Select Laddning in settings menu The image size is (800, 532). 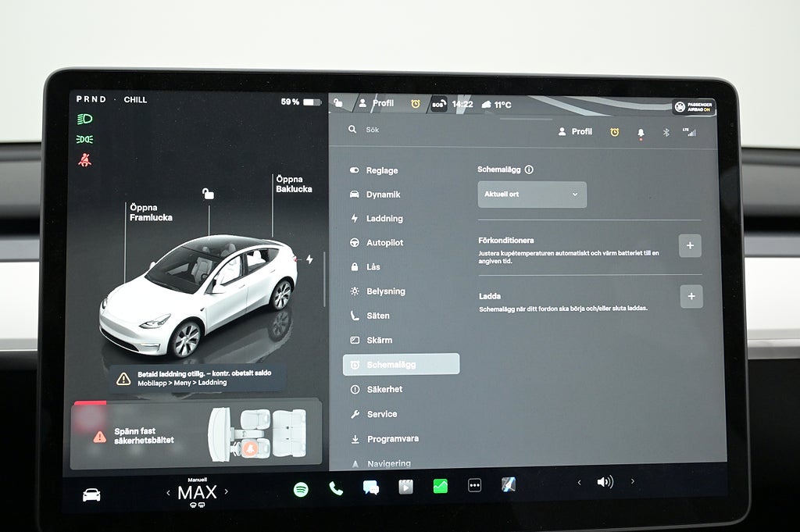click(384, 219)
